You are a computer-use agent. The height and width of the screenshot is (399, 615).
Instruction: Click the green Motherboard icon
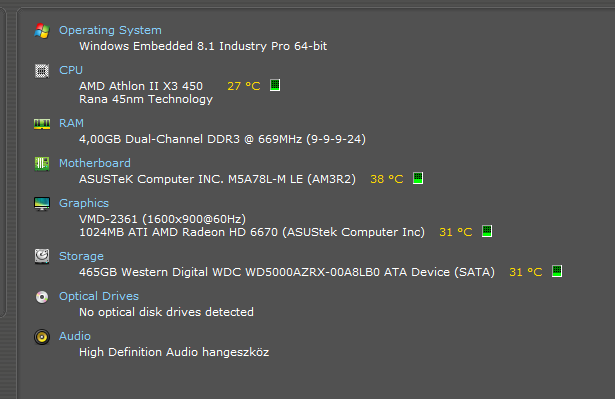tap(42, 164)
